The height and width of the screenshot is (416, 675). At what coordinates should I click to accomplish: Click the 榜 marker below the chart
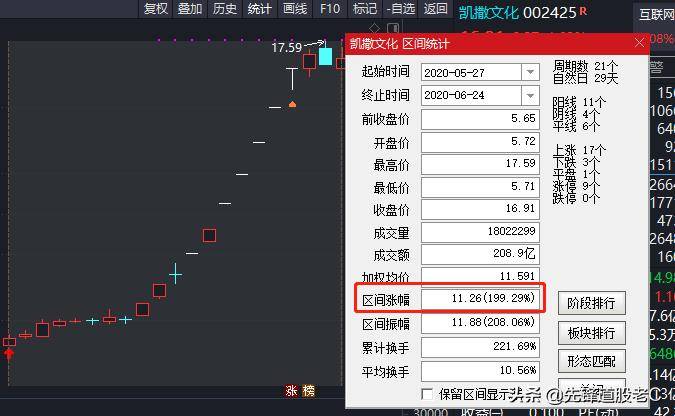click(308, 391)
